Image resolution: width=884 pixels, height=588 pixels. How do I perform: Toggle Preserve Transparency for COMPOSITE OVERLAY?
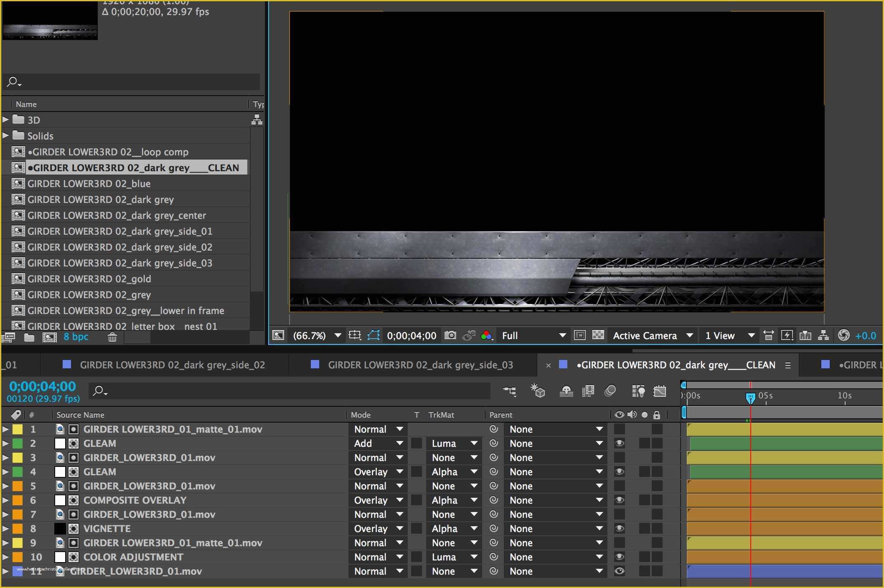(x=417, y=500)
